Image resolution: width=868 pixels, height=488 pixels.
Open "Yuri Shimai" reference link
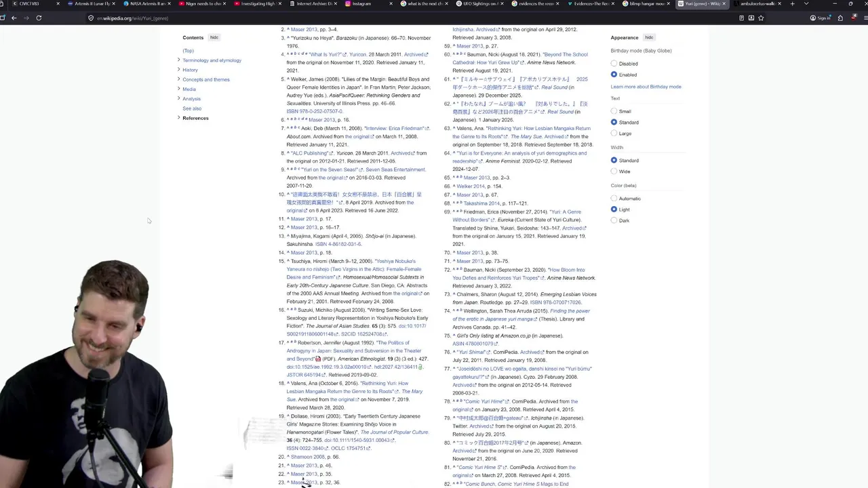click(x=472, y=352)
